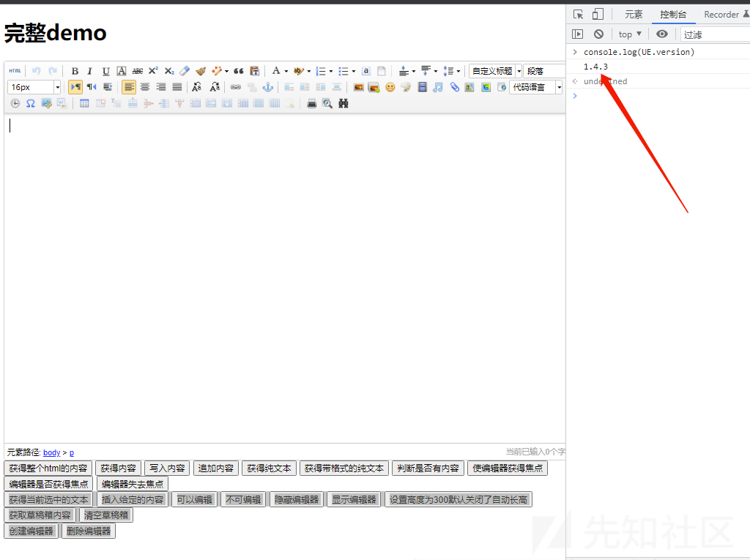Insert an anchor with the anchor icon

point(268,87)
